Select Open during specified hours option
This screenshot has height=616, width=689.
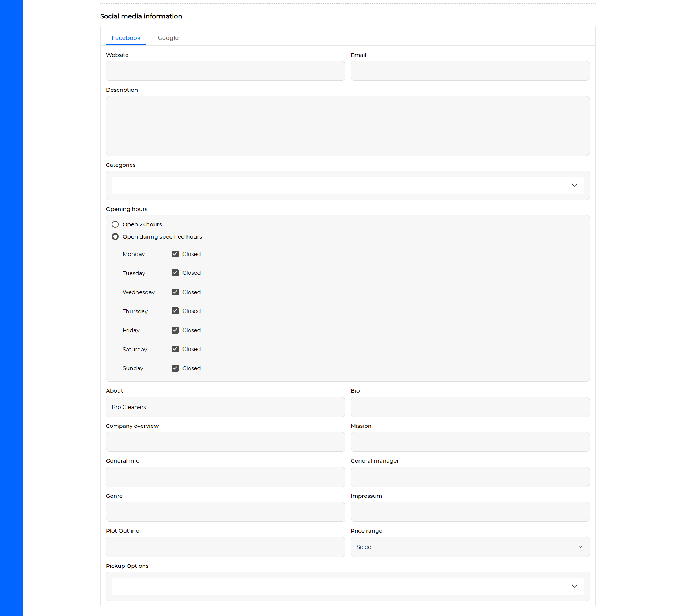[x=115, y=236]
